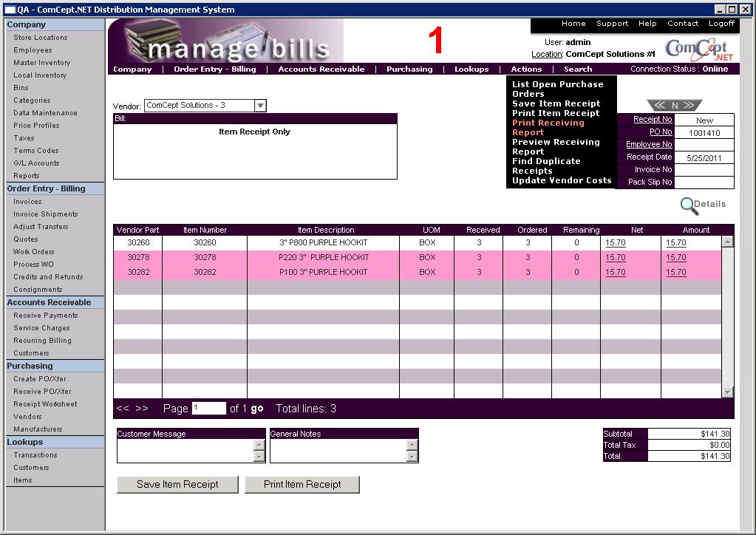Choose Update Vendor Costs menu entry

pos(562,180)
